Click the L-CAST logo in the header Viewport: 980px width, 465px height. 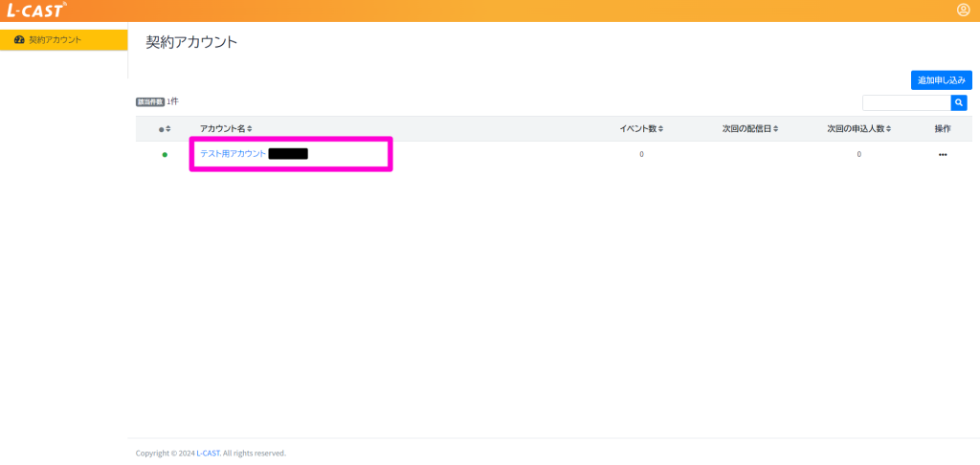(36, 11)
